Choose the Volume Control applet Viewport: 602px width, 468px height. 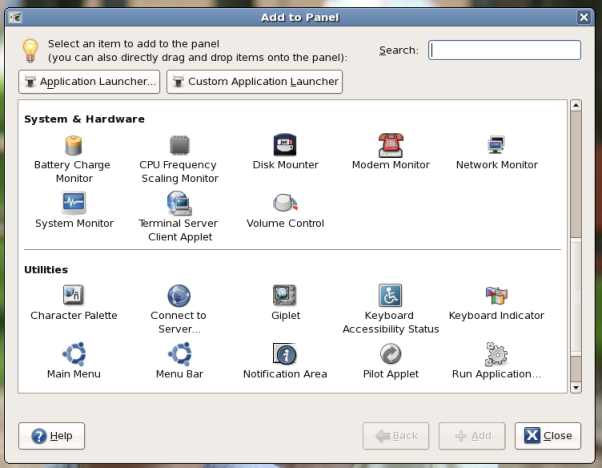(285, 203)
